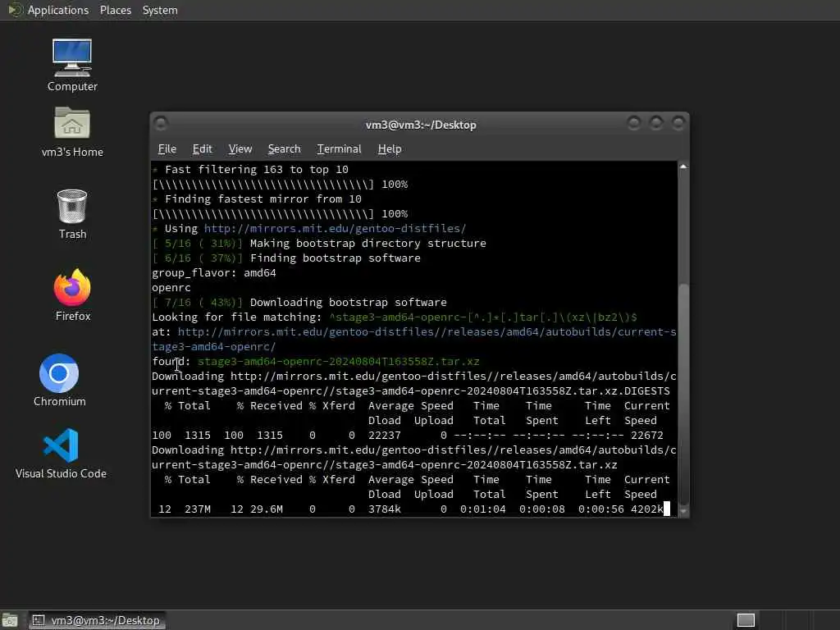Click the workspace switcher in bottom panel
The image size is (840, 630).
pyautogui.click(x=745, y=620)
